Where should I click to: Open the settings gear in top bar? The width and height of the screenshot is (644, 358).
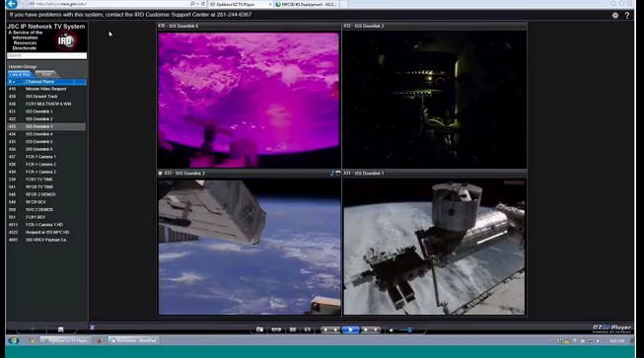(614, 15)
